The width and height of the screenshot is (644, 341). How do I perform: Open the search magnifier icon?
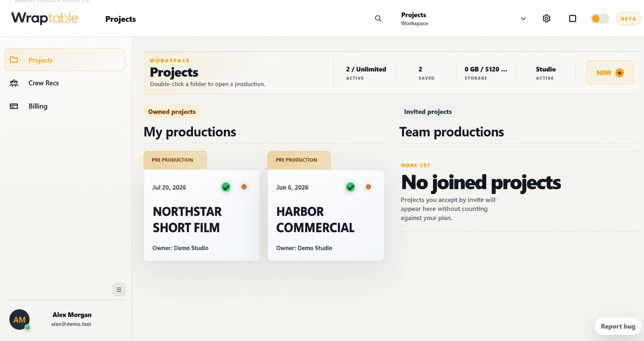point(378,19)
